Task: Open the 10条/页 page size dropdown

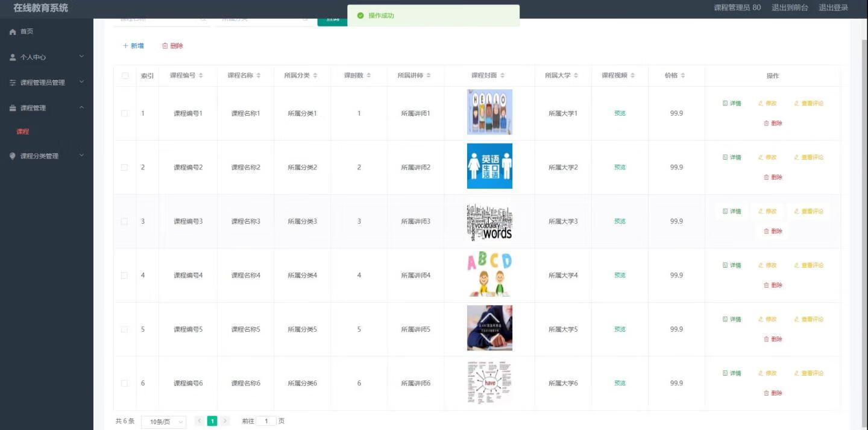Action: pos(163,422)
